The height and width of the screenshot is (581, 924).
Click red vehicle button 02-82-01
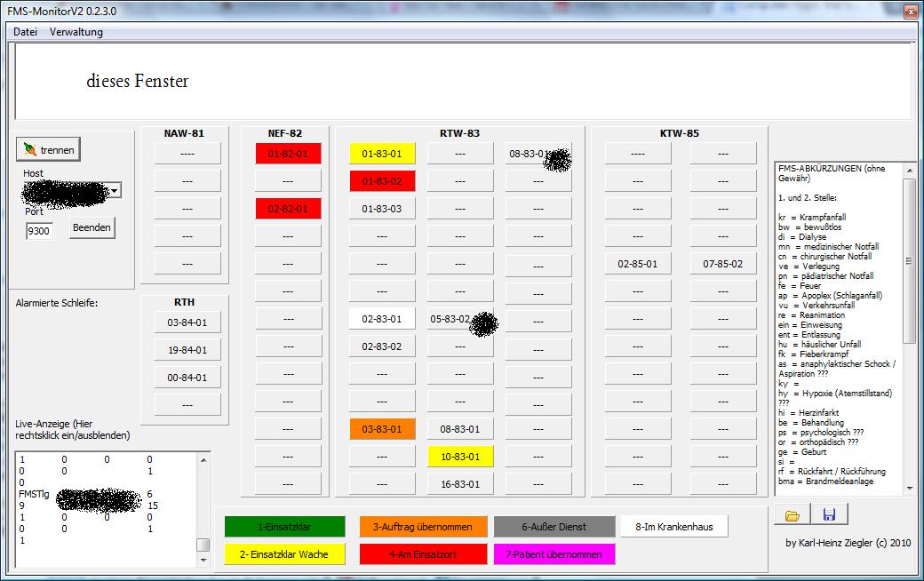(x=288, y=209)
